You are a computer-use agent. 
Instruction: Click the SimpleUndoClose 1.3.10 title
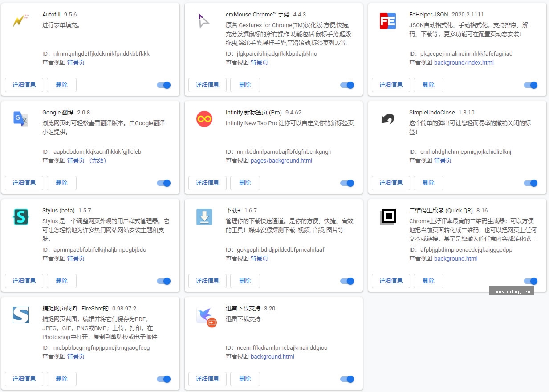pos(442,112)
